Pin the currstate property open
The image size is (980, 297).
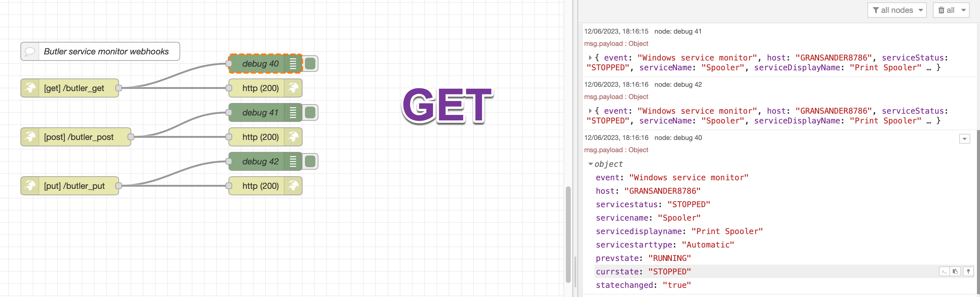(x=968, y=272)
